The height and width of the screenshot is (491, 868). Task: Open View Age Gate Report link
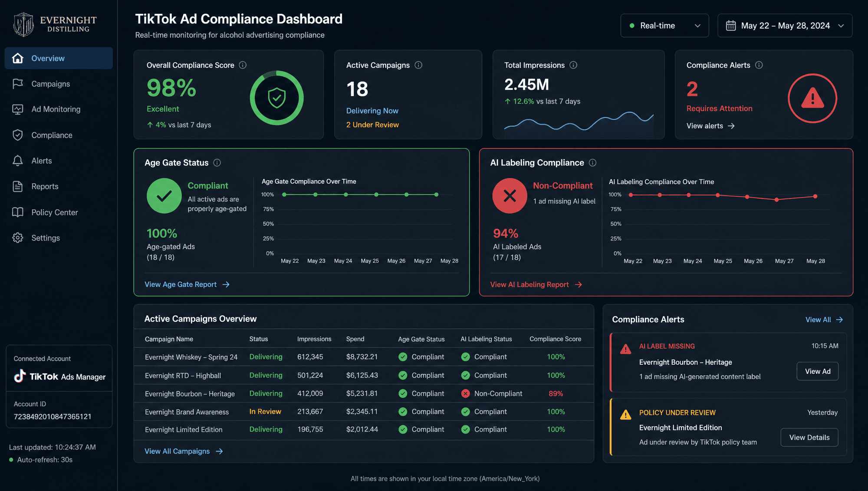pyautogui.click(x=187, y=284)
